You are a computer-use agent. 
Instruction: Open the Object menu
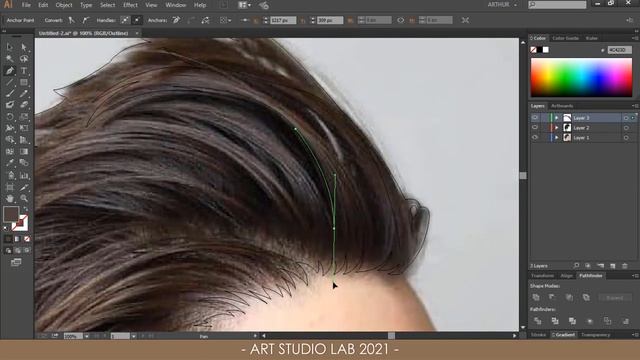(64, 5)
